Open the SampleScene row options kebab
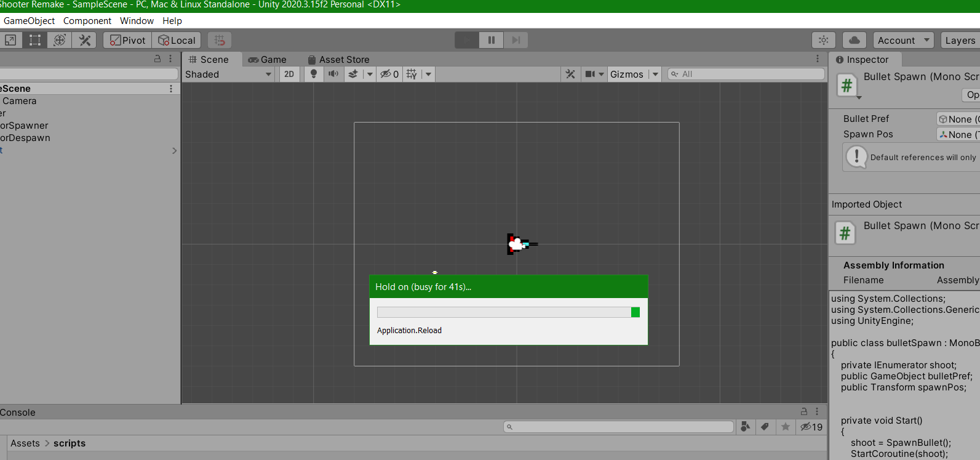Screen dimensions: 980x460 pyautogui.click(x=171, y=89)
